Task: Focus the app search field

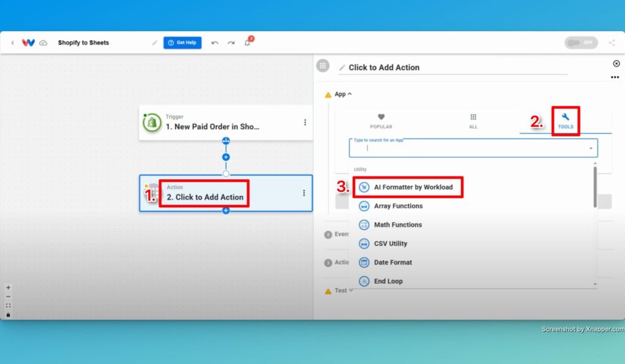Action: (473, 148)
